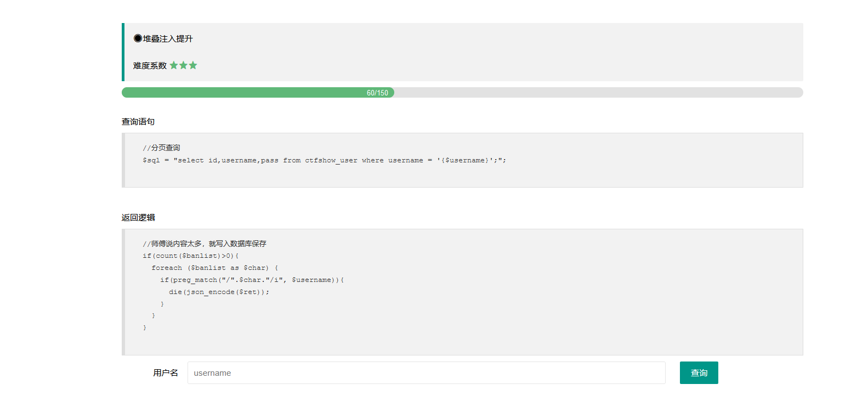Click the 难度系数 label

pyautogui.click(x=150, y=65)
